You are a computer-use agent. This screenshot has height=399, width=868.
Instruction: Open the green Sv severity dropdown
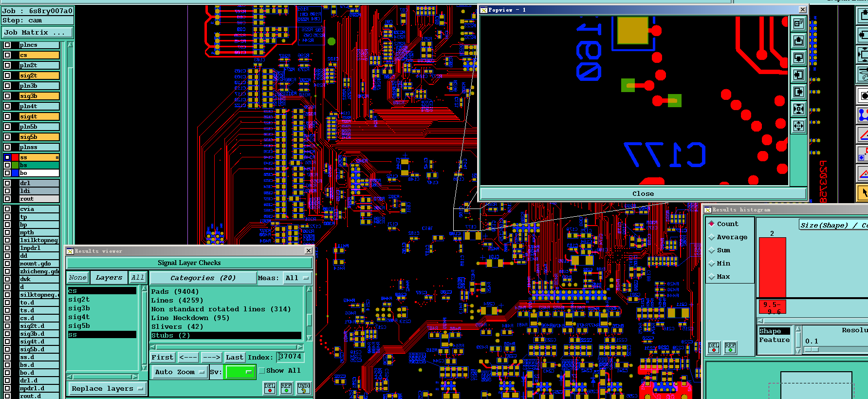pos(240,372)
